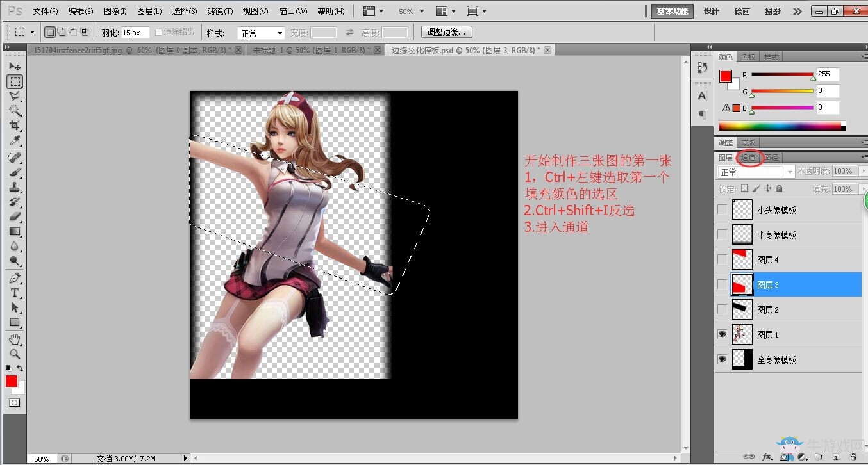This screenshot has width=868, height=465.
Task: Toggle Quick Mask mode
Action: (14, 403)
